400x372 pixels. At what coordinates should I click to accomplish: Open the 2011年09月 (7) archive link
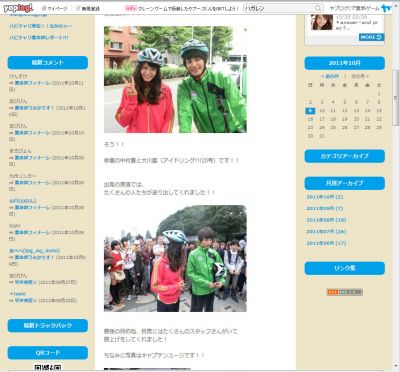click(325, 208)
